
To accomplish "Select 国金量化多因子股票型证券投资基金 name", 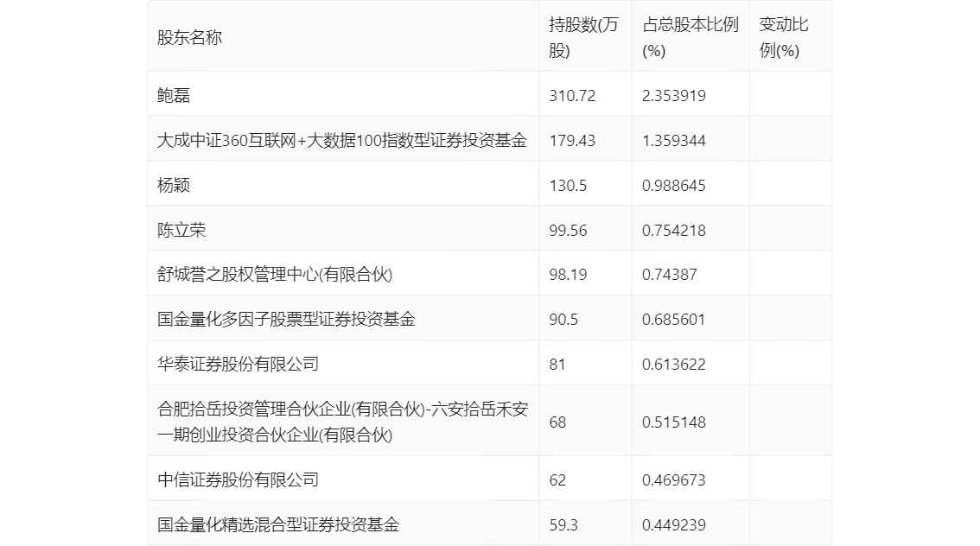I will coord(286,320).
